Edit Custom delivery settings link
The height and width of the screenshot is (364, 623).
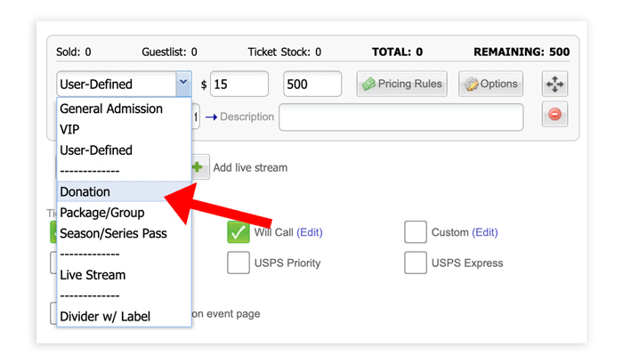click(485, 232)
